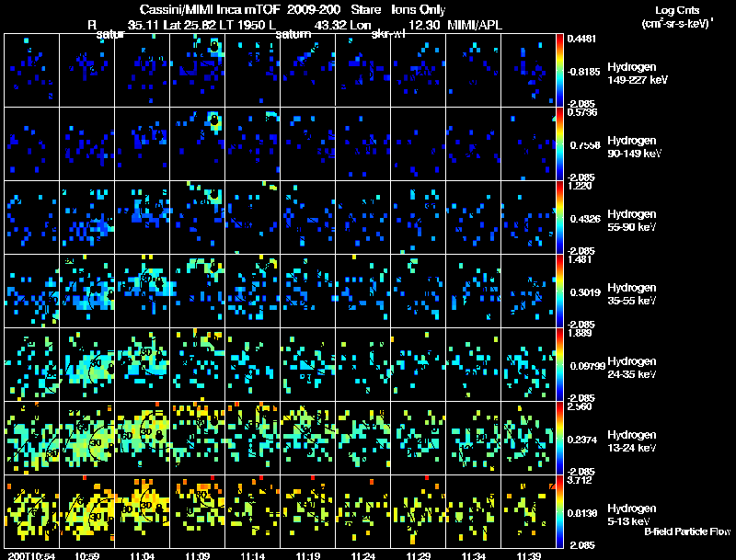Click the color bar beside Hydrogen 5-13 keV
This screenshot has width=736, height=560.
[559, 512]
